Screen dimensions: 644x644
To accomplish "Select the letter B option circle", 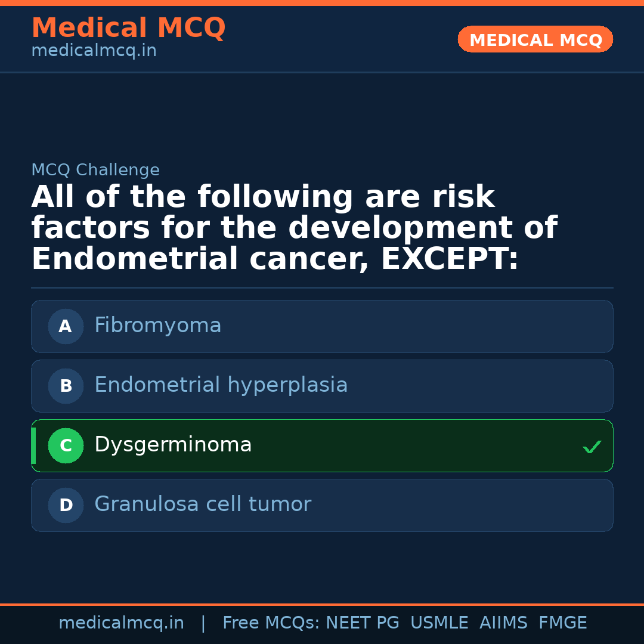I will [66, 386].
